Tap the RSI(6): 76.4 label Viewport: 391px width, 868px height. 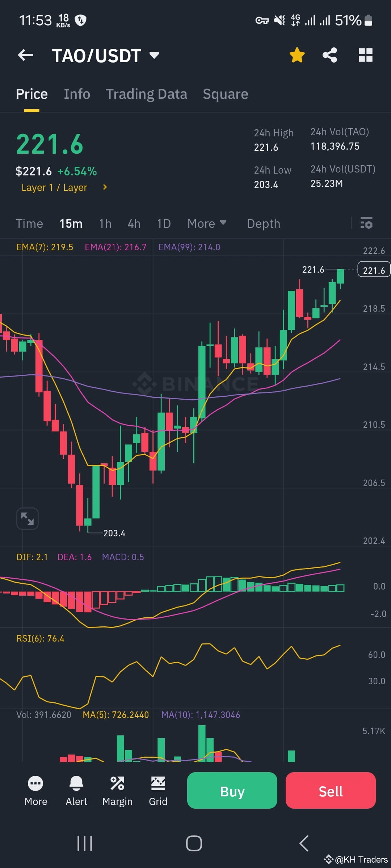[40, 639]
